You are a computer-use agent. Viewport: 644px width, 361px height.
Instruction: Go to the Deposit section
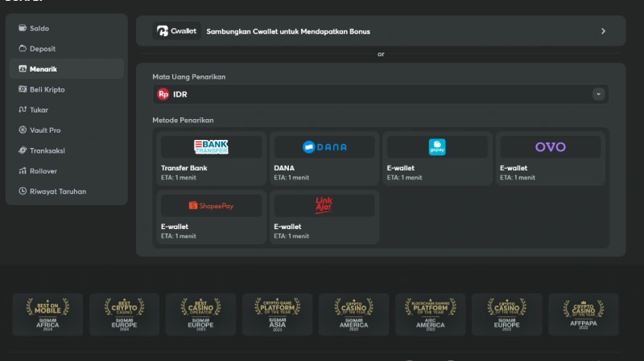pyautogui.click(x=43, y=49)
